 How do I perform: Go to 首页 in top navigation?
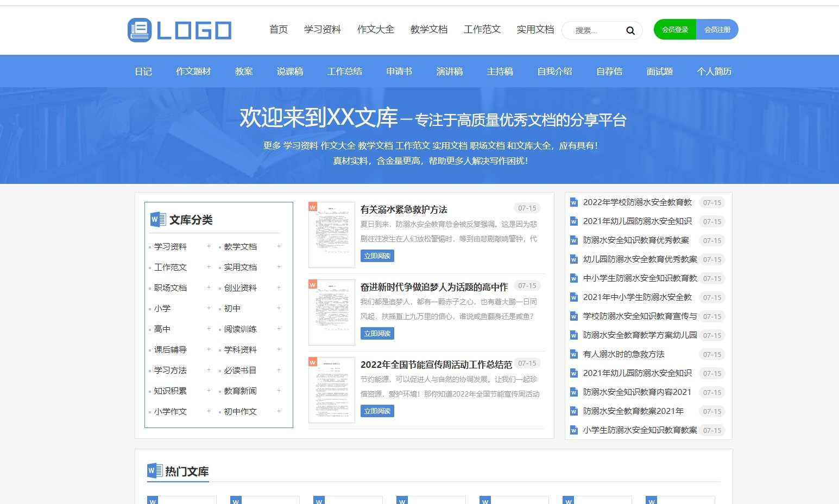(x=279, y=29)
